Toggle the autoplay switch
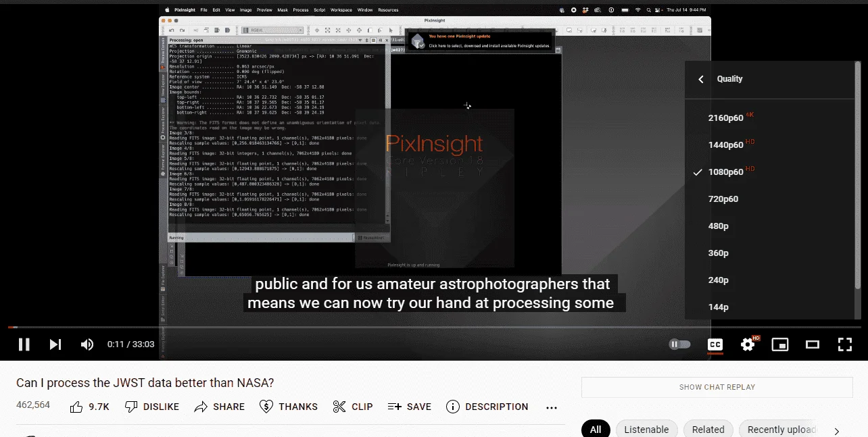The image size is (868, 437). pyautogui.click(x=679, y=344)
